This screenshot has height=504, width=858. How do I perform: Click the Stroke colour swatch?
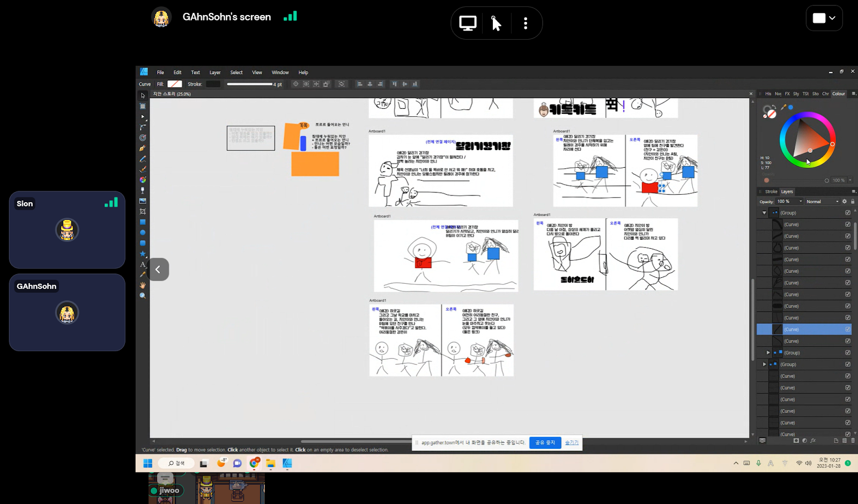pyautogui.click(x=213, y=84)
